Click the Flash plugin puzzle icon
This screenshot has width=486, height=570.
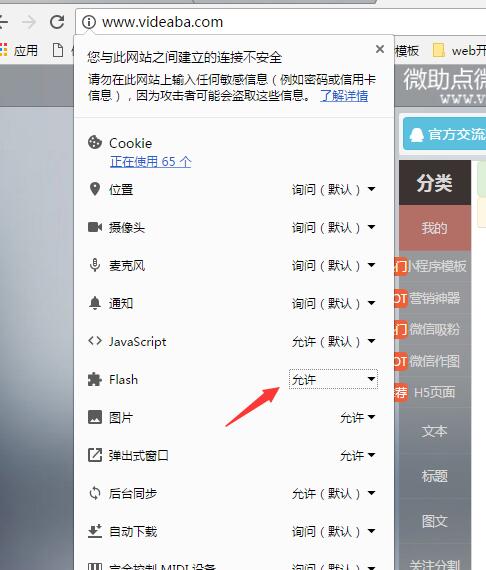tap(95, 379)
